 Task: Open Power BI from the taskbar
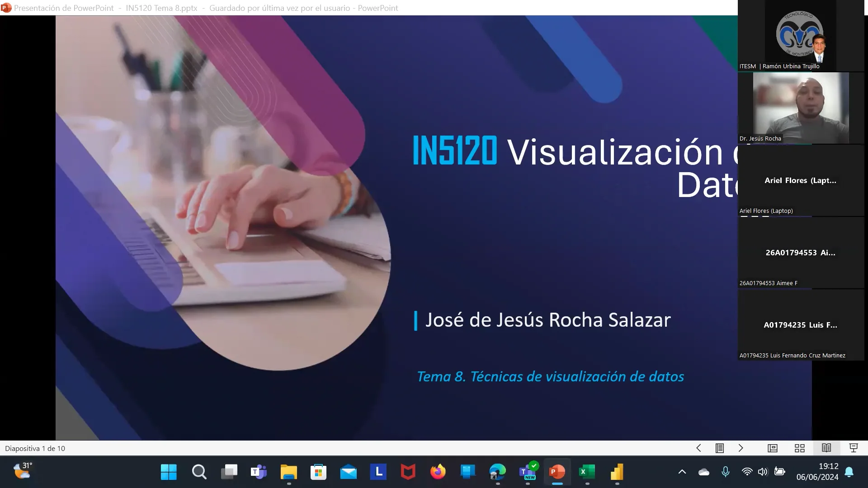click(x=617, y=472)
